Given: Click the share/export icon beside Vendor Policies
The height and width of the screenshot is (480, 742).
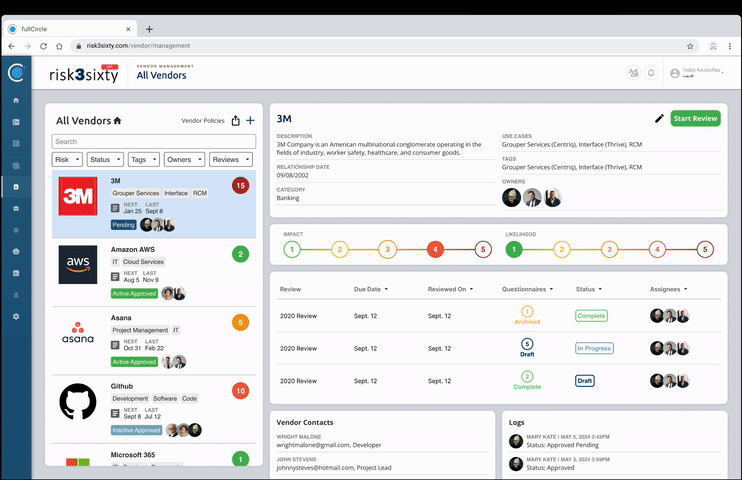Looking at the screenshot, I should (x=236, y=121).
